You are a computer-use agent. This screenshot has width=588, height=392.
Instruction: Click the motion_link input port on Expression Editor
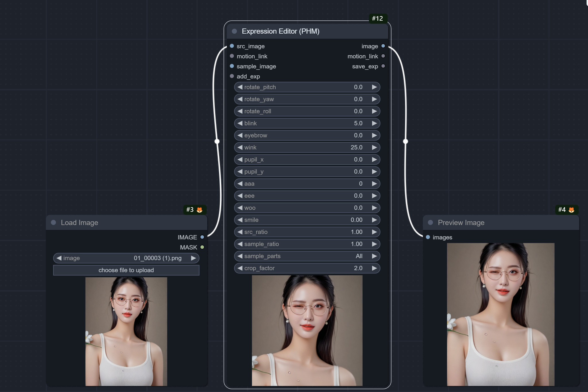tap(231, 56)
